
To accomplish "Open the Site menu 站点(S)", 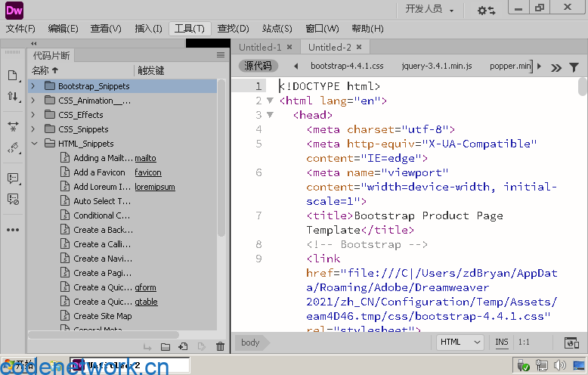I will (x=277, y=29).
